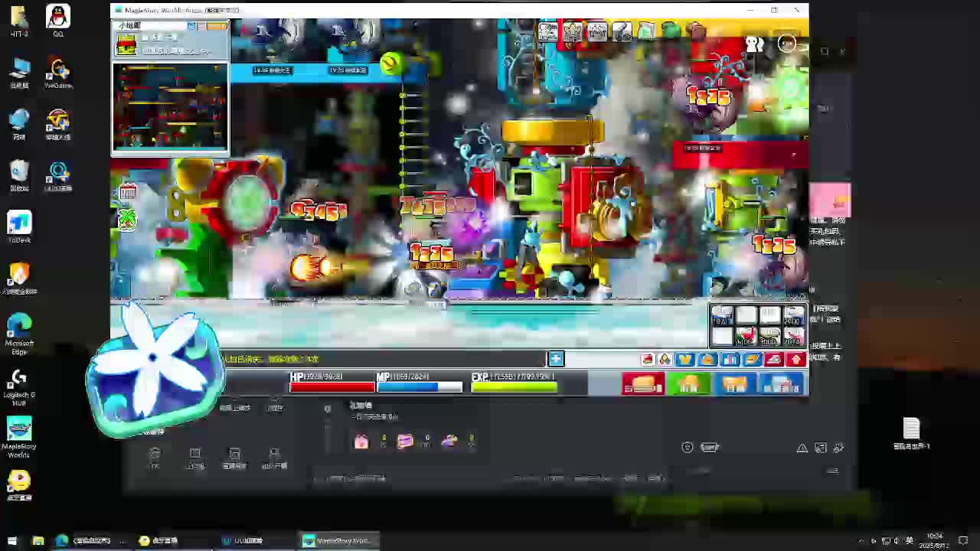Open the green event menu button

pos(688,383)
